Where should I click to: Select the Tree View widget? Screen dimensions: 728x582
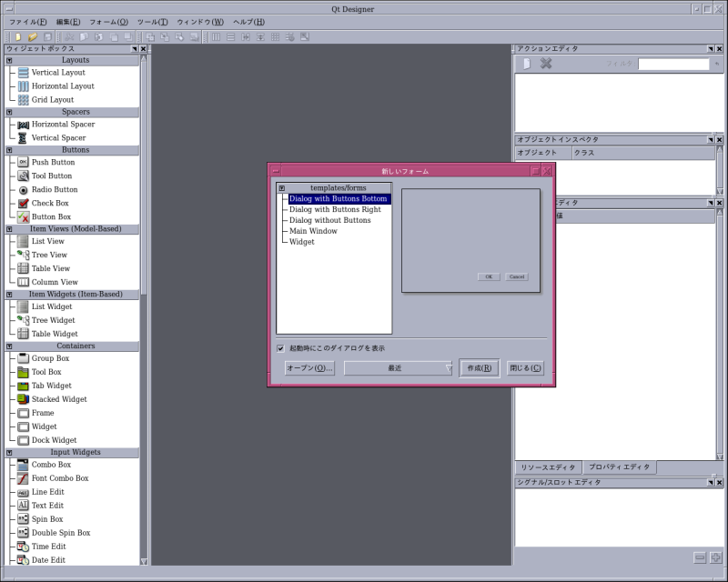coord(42,255)
